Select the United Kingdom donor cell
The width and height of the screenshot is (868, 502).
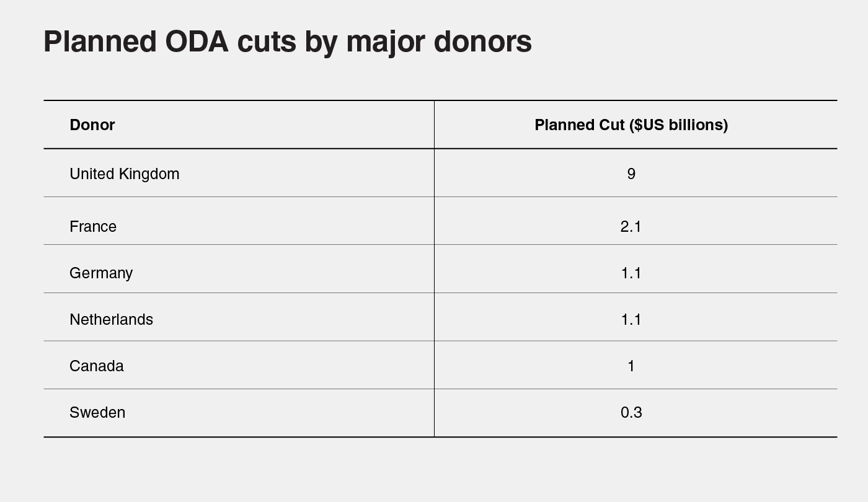[125, 174]
